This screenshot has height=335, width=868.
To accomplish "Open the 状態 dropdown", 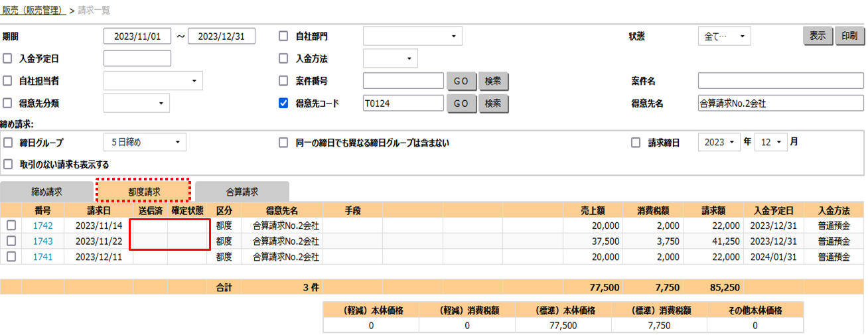I will 724,36.
